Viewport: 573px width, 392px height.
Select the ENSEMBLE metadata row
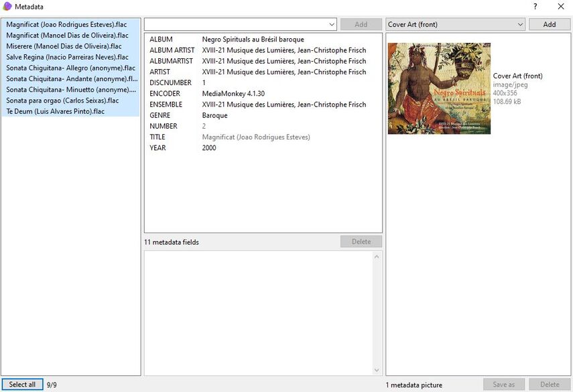pos(263,105)
